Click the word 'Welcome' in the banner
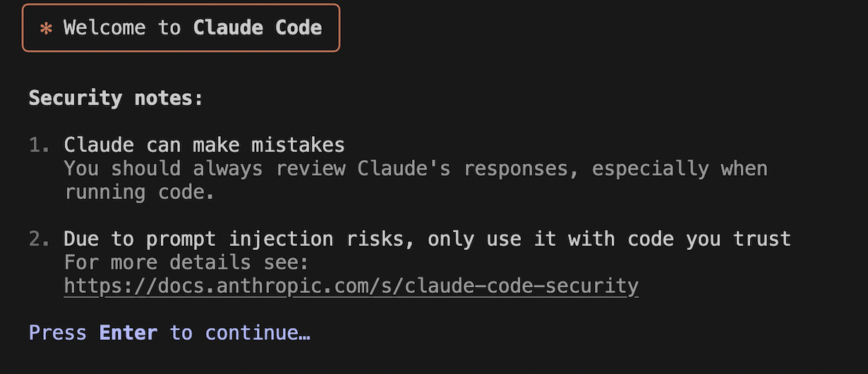 [x=104, y=28]
